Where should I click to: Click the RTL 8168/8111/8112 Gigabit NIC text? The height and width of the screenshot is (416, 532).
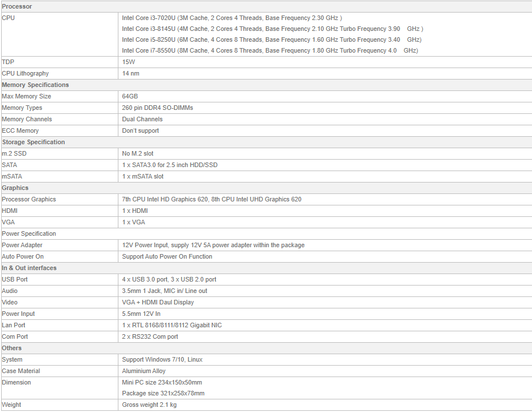(172, 325)
